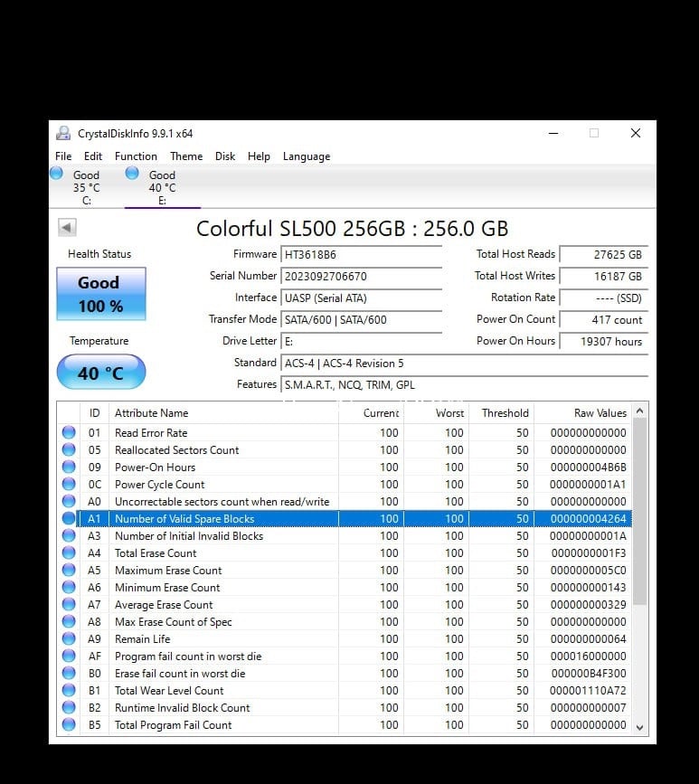The image size is (699, 784).
Task: Click the Current column header
Action: (x=371, y=413)
